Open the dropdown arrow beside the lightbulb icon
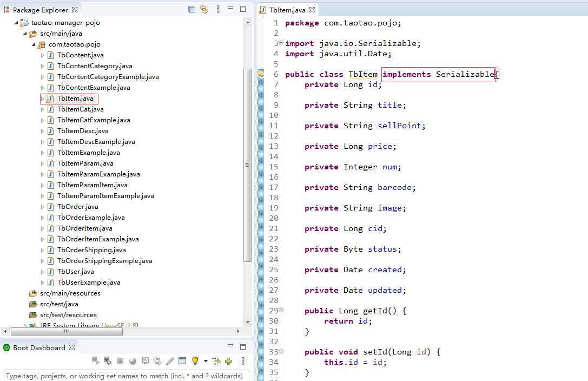Viewport: 588px width, 381px height. tap(206, 361)
